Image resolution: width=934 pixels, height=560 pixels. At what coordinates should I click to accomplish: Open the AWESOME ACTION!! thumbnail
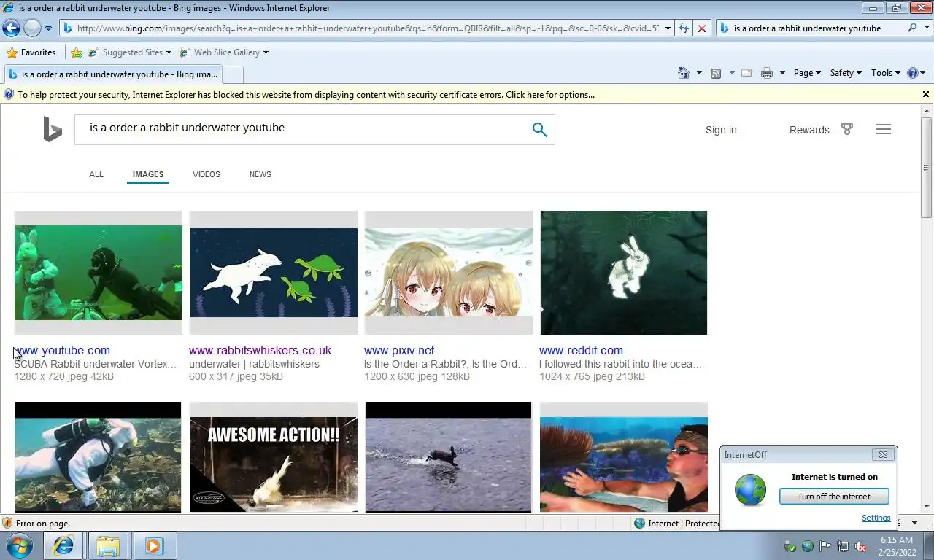(x=274, y=457)
